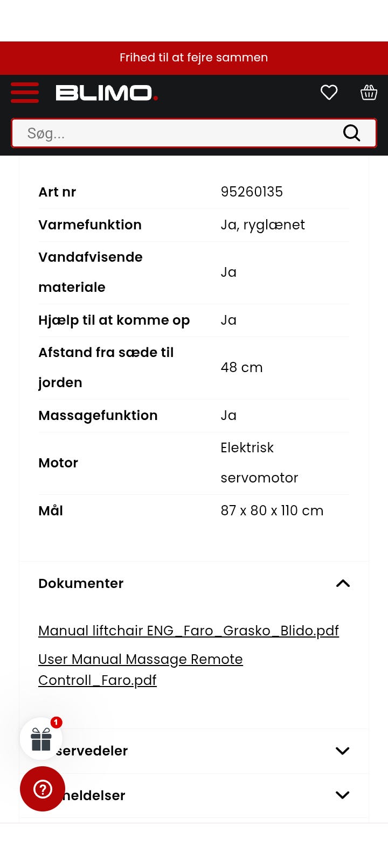Expand the Reservedeler section chevron

pyautogui.click(x=343, y=751)
